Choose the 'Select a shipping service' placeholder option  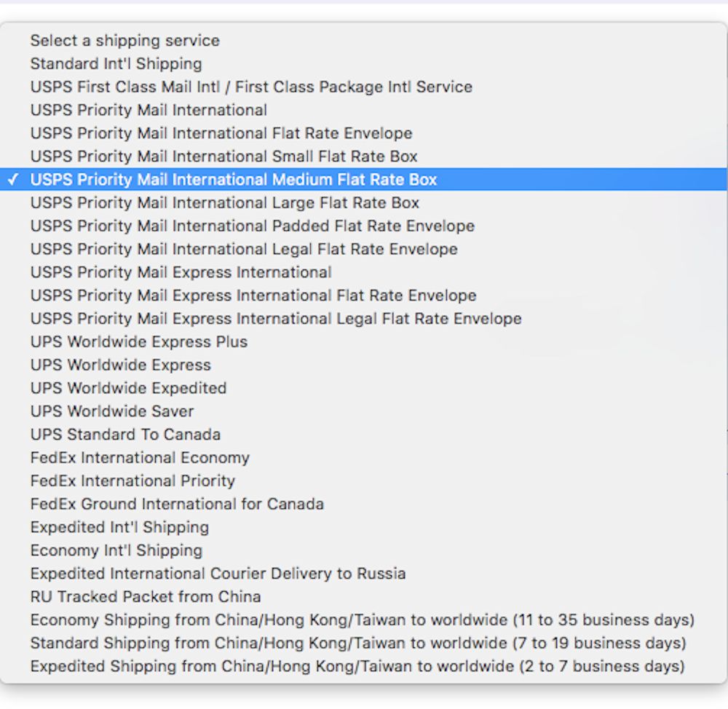click(x=363, y=40)
